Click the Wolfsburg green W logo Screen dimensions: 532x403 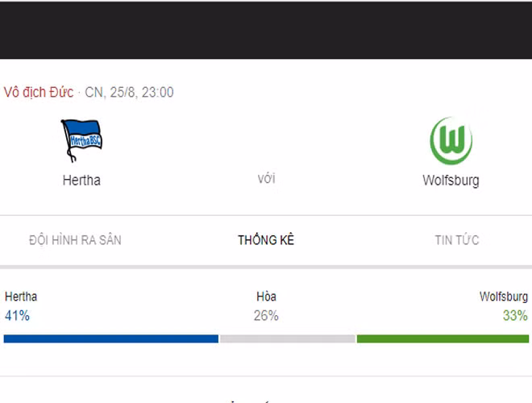pos(451,140)
